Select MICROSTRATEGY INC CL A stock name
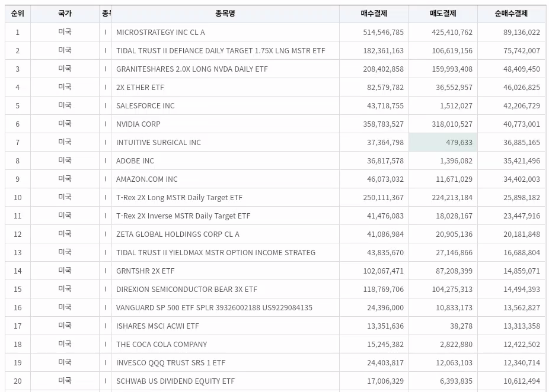 click(x=160, y=33)
